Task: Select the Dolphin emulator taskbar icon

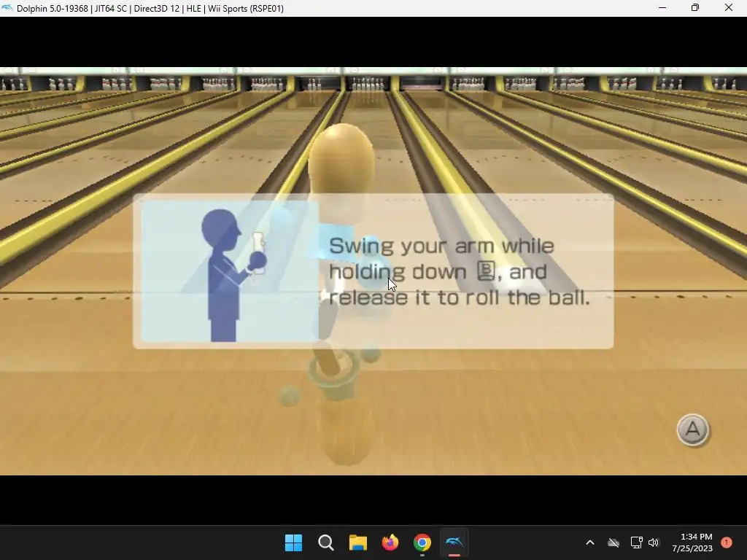Action: (454, 542)
